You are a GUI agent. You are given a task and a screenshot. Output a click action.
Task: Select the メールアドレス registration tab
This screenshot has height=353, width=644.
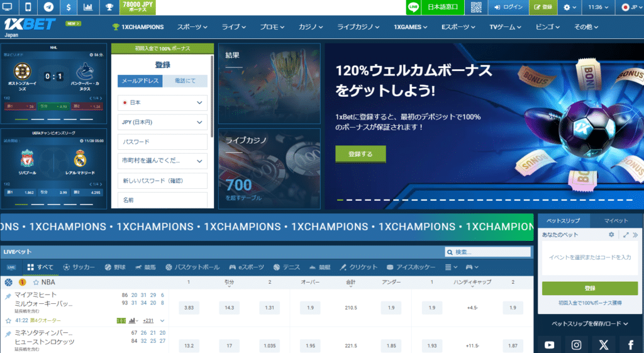[140, 81]
